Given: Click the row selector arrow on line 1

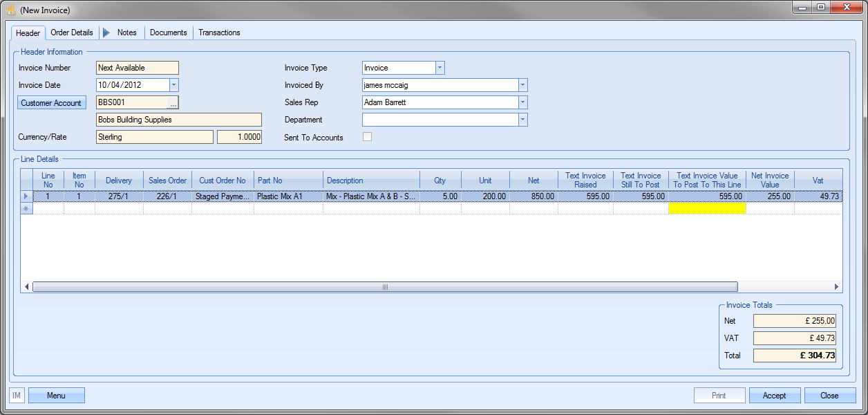Looking at the screenshot, I should (x=26, y=196).
